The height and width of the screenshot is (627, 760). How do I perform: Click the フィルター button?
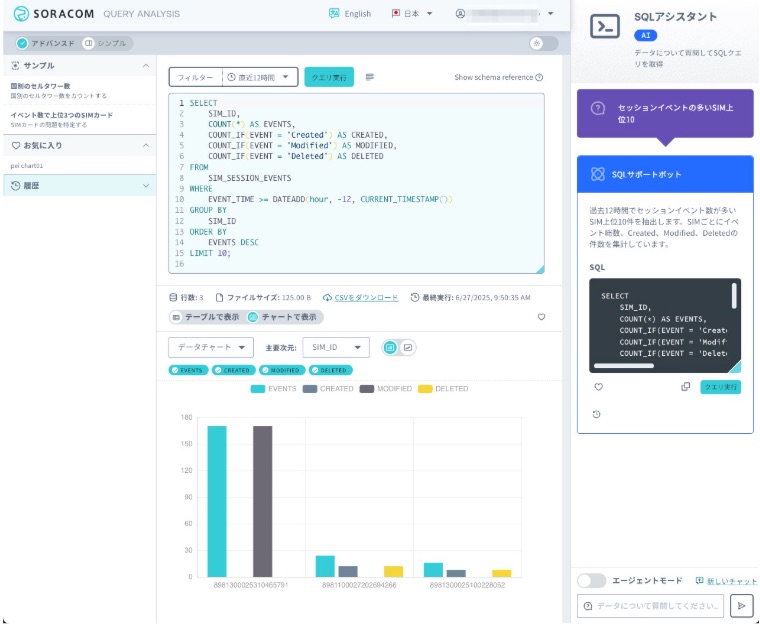click(x=195, y=77)
